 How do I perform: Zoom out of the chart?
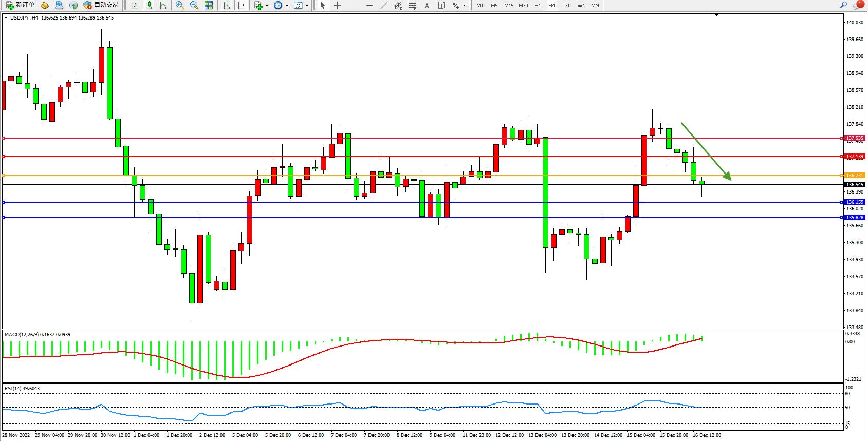[194, 5]
